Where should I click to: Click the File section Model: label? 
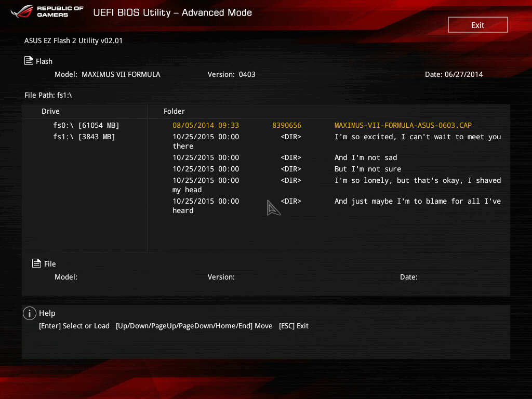point(66,277)
